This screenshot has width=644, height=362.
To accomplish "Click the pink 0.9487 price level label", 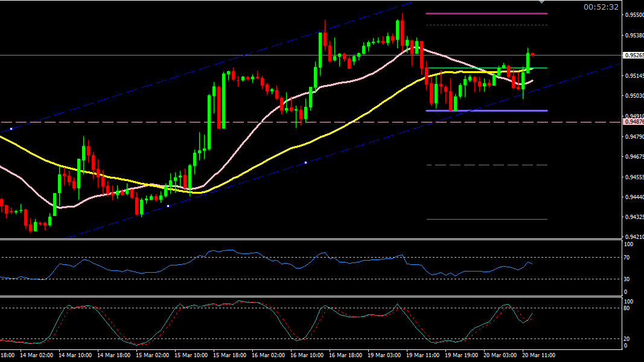I will point(634,122).
